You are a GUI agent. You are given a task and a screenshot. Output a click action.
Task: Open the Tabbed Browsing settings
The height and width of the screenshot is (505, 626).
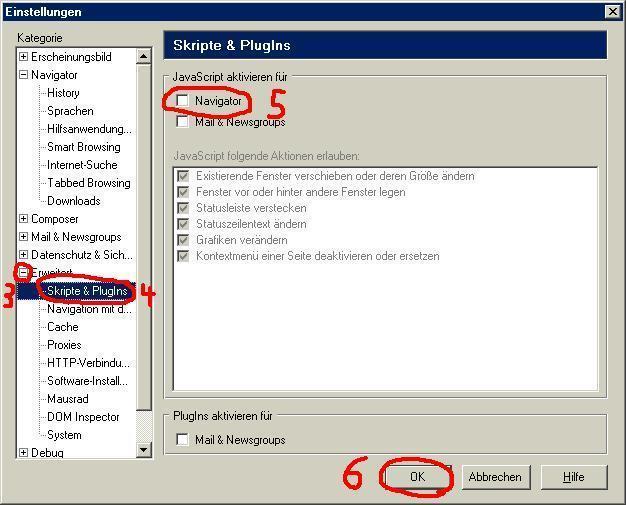pyautogui.click(x=88, y=183)
